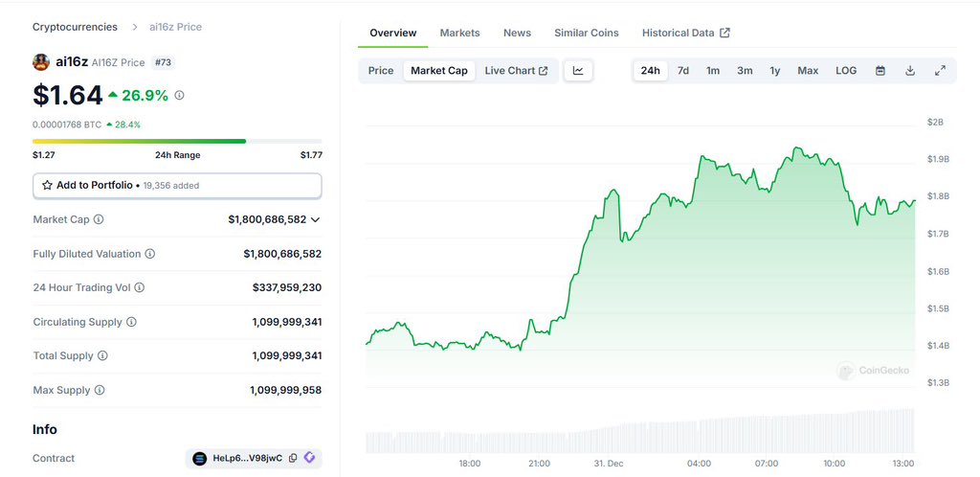Open the Historical Data tab
Image resolution: width=980 pixels, height=477 pixels.
[685, 33]
